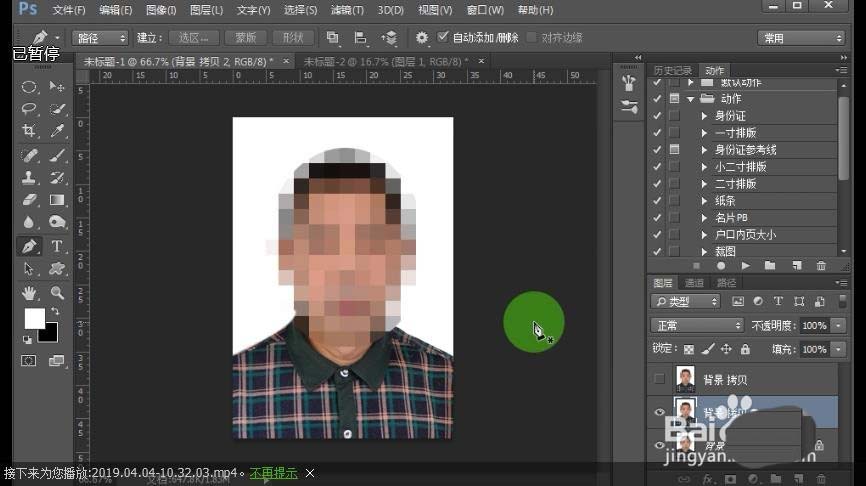Delete action with trash icon

(821, 266)
